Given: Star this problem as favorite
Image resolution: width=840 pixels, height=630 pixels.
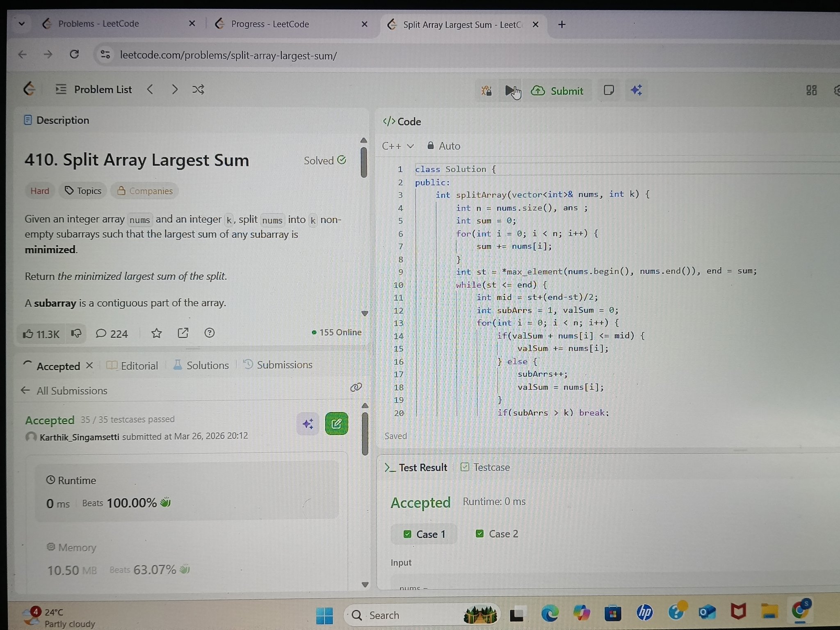Looking at the screenshot, I should click(156, 333).
